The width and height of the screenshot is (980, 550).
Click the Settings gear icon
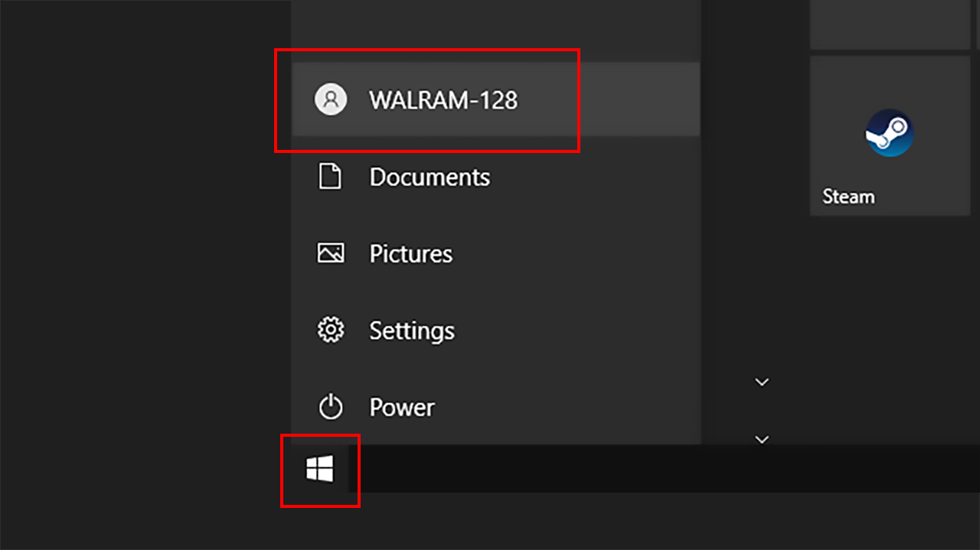[x=331, y=330]
